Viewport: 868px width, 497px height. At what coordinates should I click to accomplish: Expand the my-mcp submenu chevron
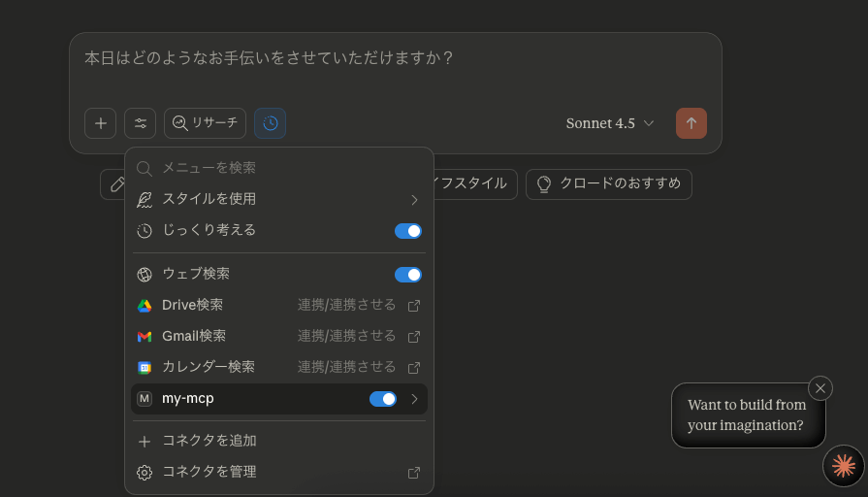[415, 399]
